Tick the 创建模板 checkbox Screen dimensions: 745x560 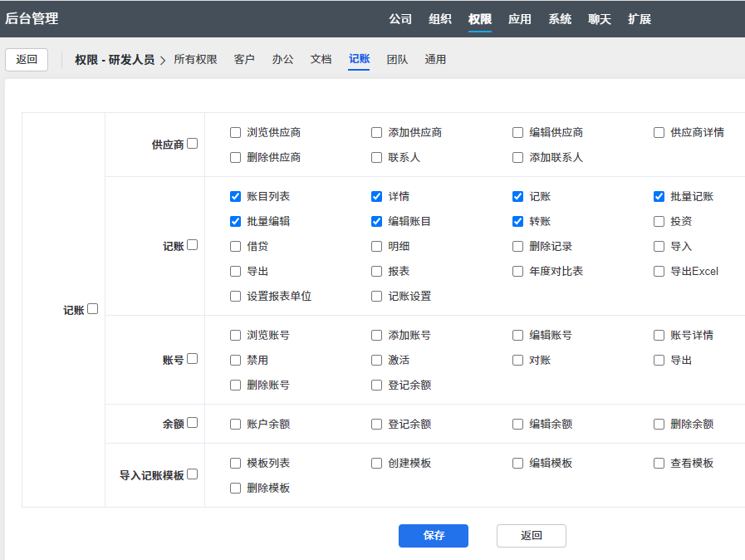(377, 464)
